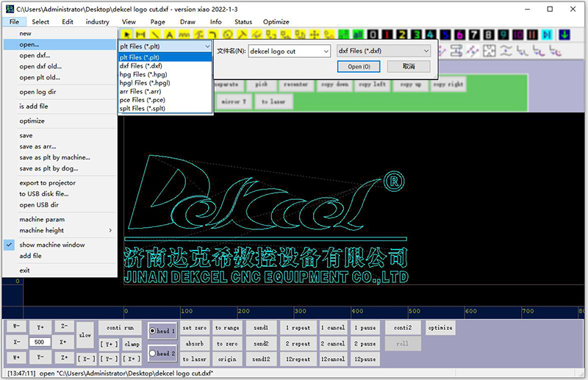
Task: Click the 'clamp' button
Action: click(132, 344)
